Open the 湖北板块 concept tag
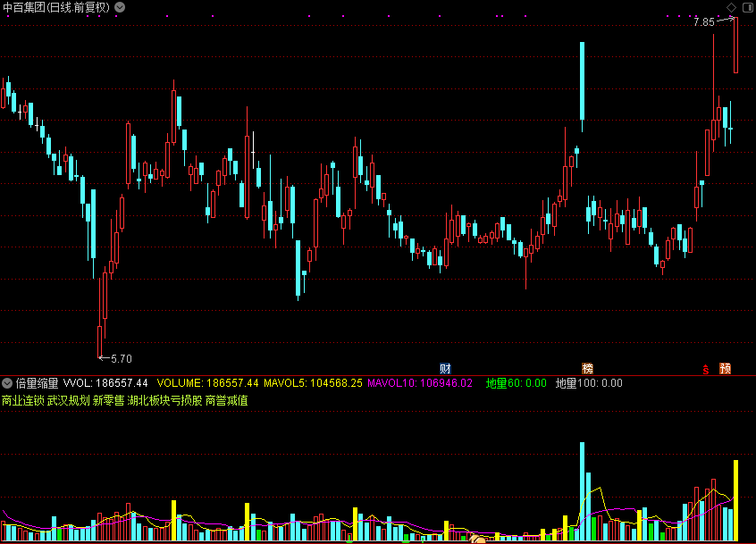Viewport: 756px width, 544px height. tap(148, 400)
